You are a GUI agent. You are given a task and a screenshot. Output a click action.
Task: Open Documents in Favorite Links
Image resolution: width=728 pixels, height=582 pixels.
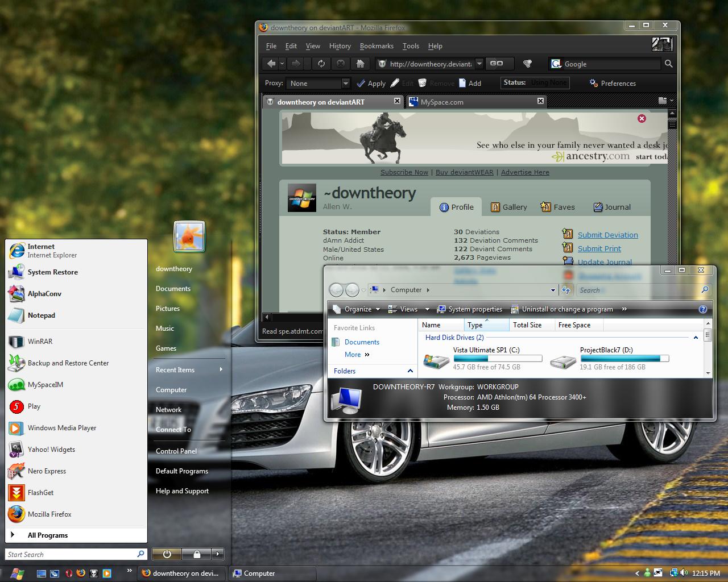362,342
